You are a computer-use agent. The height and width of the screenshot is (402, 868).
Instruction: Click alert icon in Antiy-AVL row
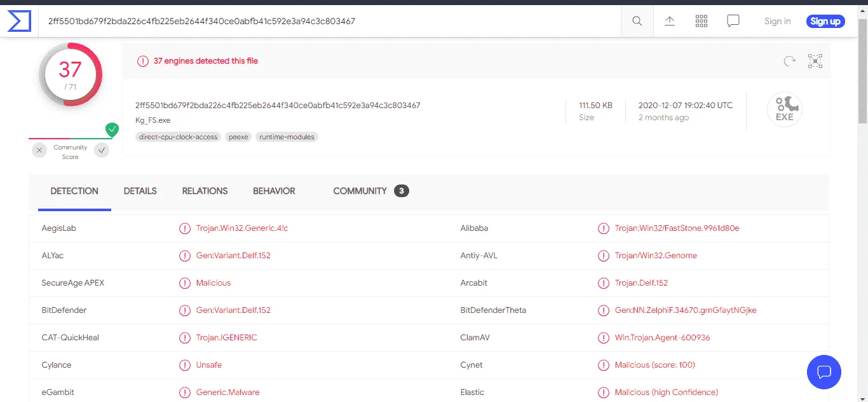pos(603,256)
